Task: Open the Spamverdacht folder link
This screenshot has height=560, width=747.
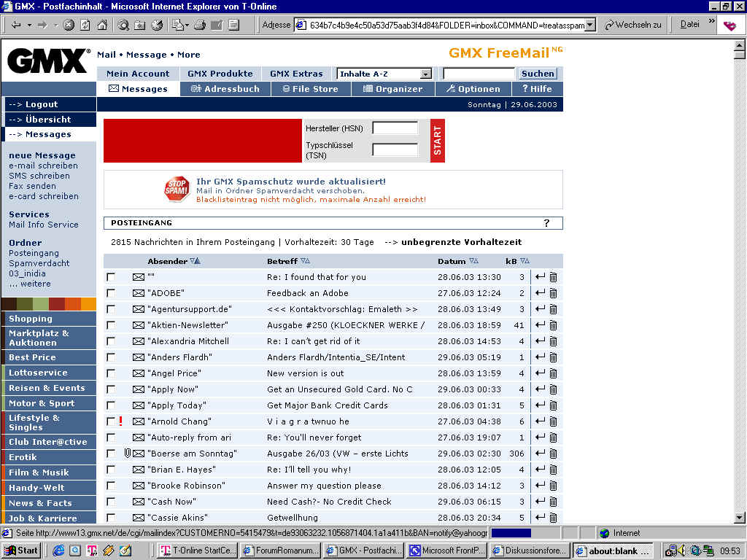Action: (39, 263)
